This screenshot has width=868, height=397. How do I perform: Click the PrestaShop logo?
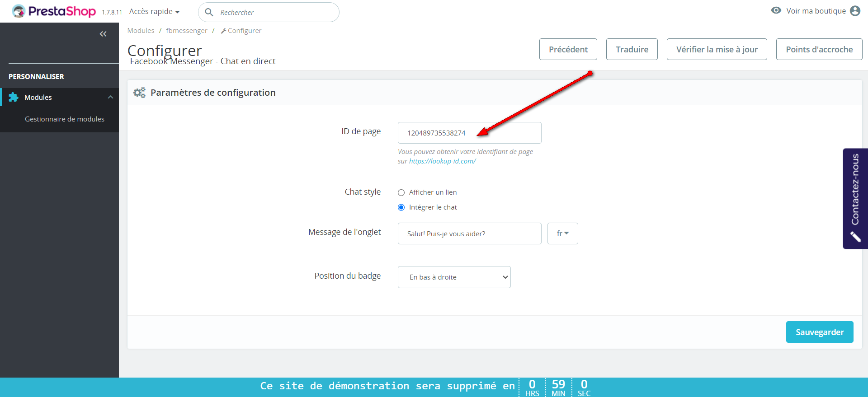tap(54, 11)
